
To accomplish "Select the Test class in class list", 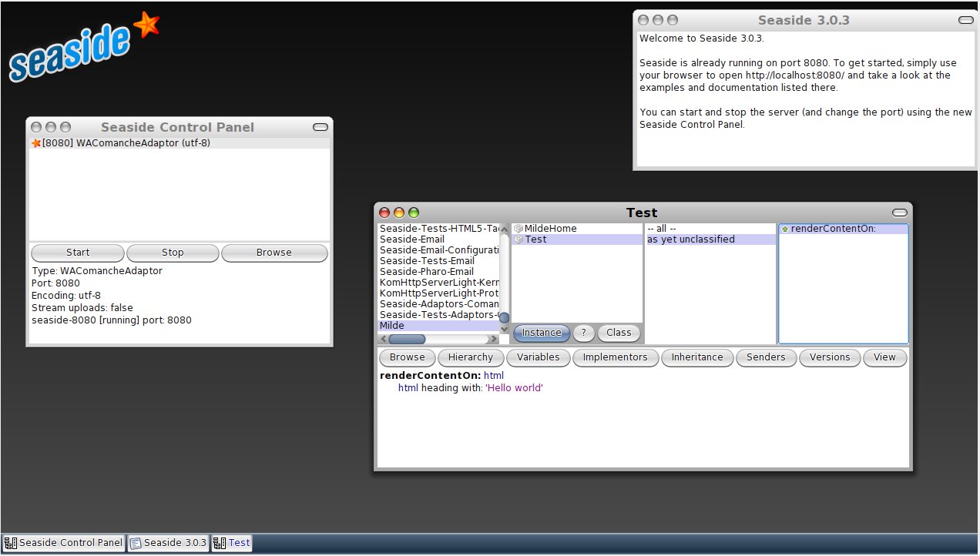I will point(577,239).
